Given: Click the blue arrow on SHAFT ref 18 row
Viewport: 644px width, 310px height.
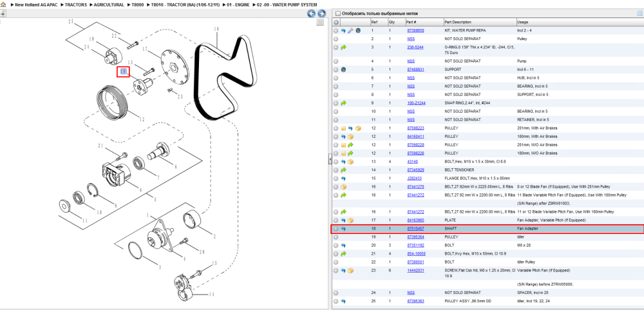Looking at the screenshot, I should click(x=343, y=229).
